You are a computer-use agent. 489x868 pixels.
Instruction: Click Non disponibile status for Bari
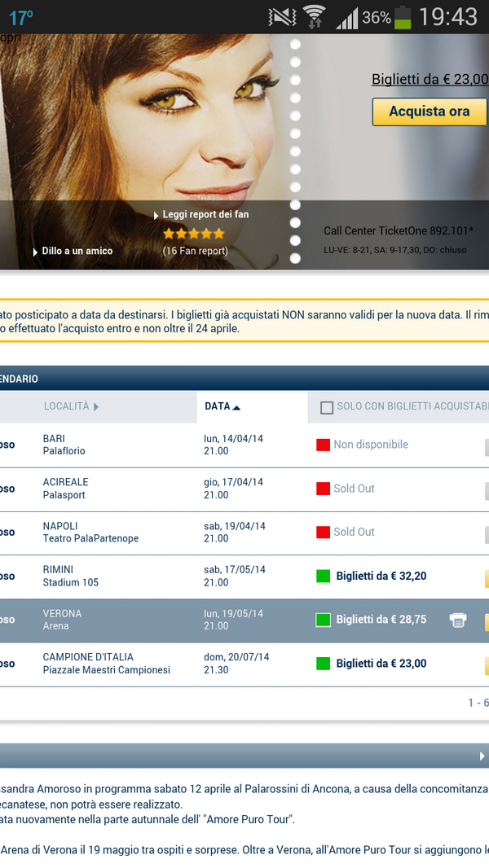371,445
